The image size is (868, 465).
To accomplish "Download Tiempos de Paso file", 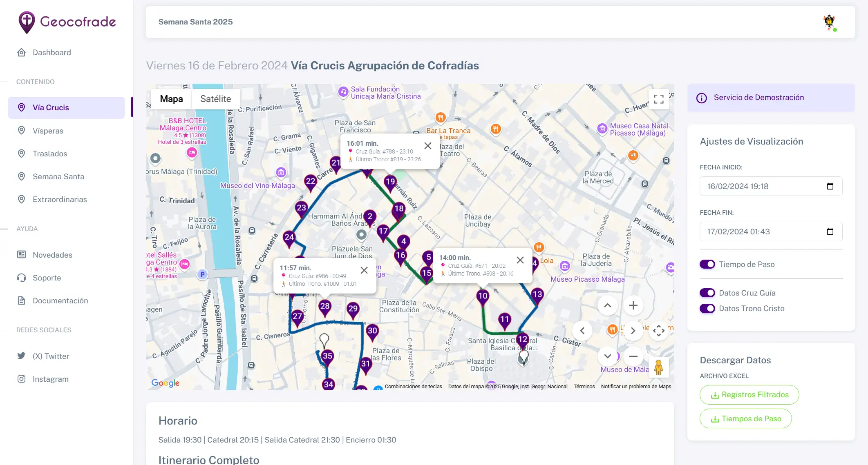I will coord(745,418).
